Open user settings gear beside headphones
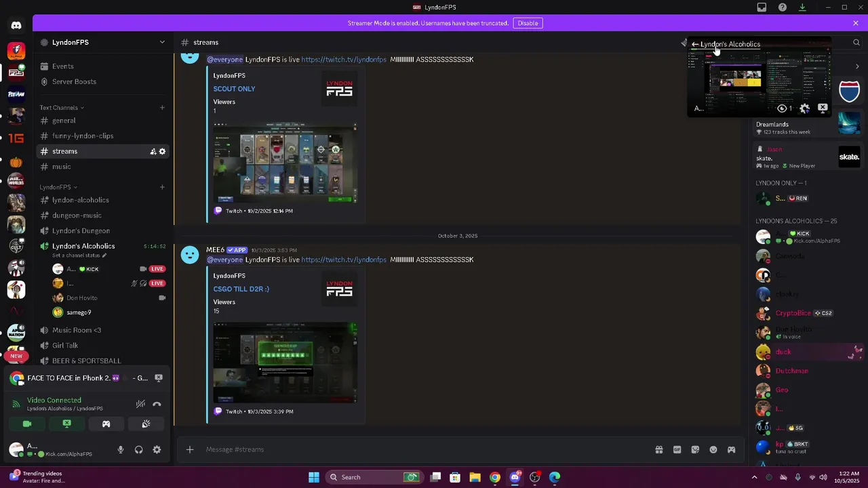This screenshot has height=488, width=868. pyautogui.click(x=157, y=449)
